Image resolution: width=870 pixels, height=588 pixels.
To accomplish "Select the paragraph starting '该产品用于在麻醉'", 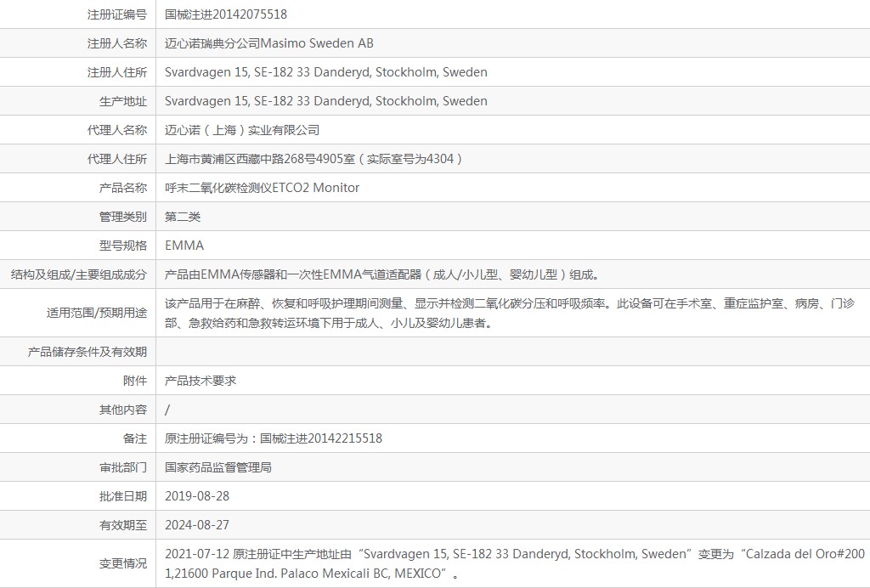I will (510, 313).
